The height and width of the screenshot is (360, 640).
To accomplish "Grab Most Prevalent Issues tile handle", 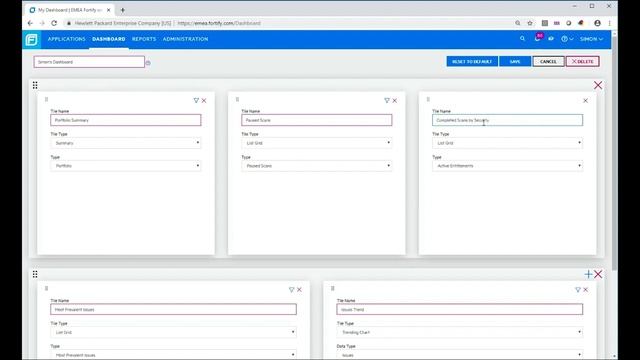I will (x=47, y=289).
